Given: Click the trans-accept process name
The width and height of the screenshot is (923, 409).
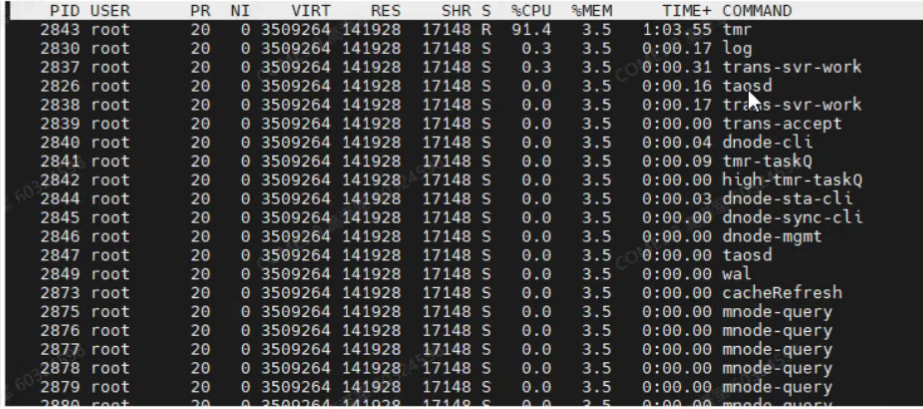Looking at the screenshot, I should [x=782, y=124].
